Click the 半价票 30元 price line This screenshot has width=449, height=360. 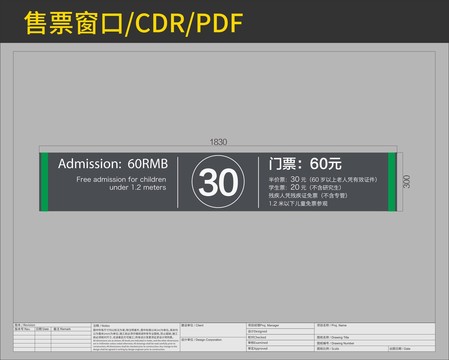click(x=323, y=179)
